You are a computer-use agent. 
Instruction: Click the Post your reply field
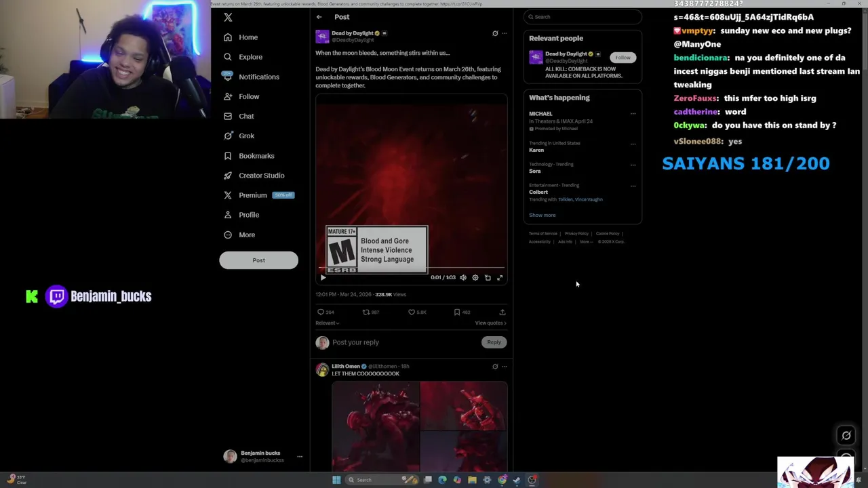click(406, 342)
